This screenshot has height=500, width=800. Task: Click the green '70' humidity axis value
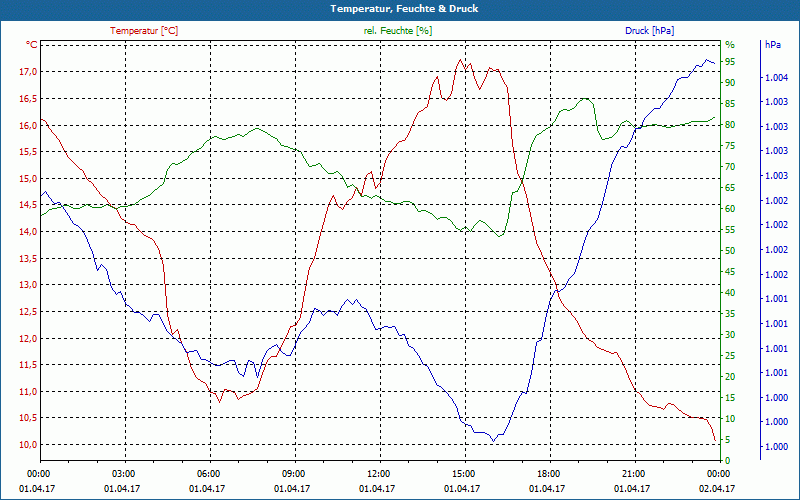[730, 167]
